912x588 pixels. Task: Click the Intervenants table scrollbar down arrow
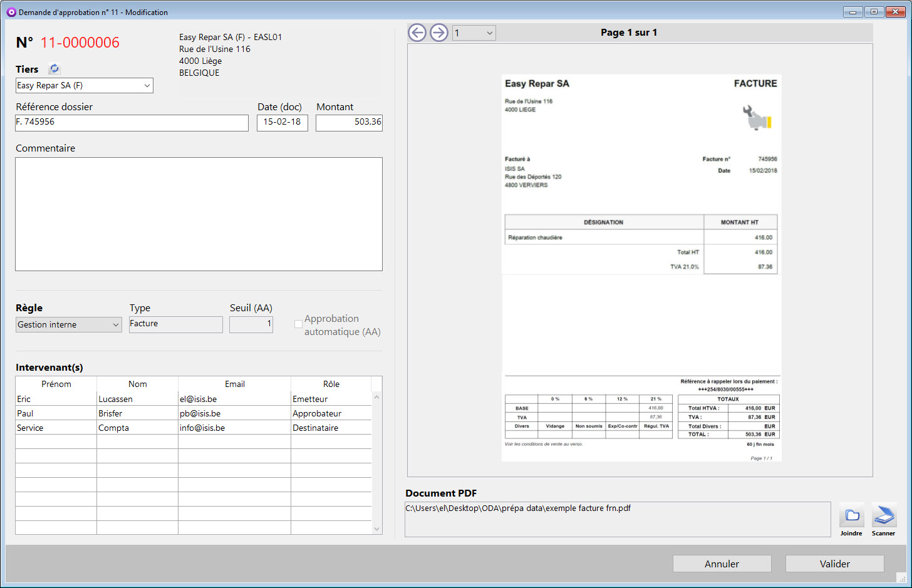point(376,529)
